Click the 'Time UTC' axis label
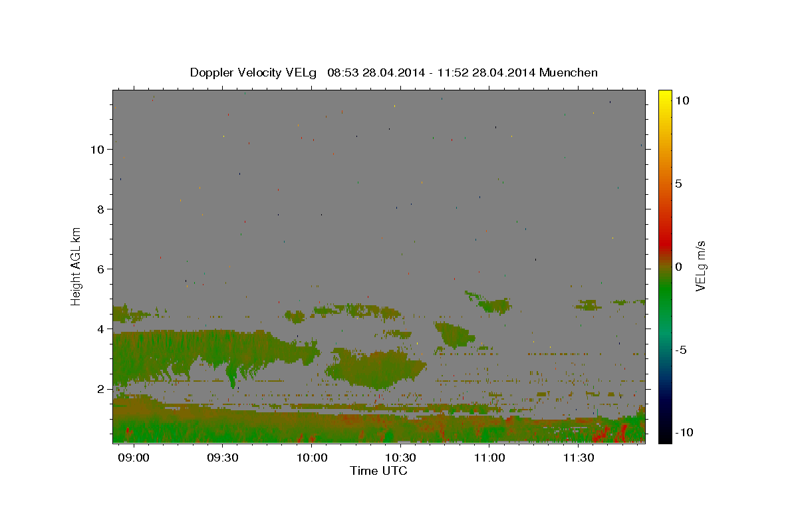The image size is (798, 532). pyautogui.click(x=378, y=471)
